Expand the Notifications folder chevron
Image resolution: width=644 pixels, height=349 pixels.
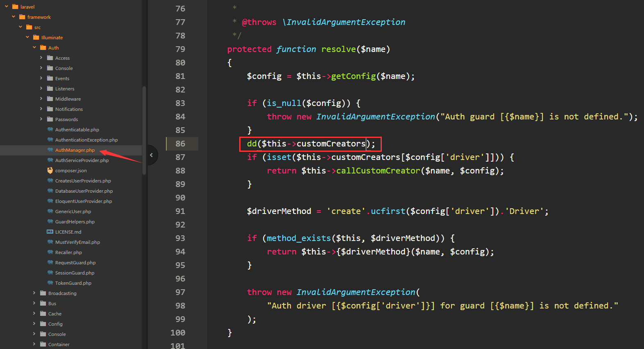click(x=41, y=109)
